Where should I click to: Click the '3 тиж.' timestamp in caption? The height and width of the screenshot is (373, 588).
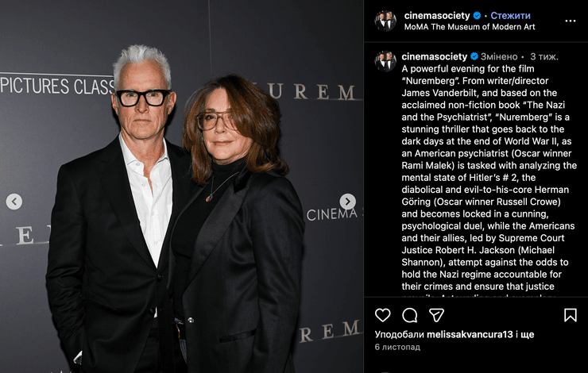pos(544,56)
